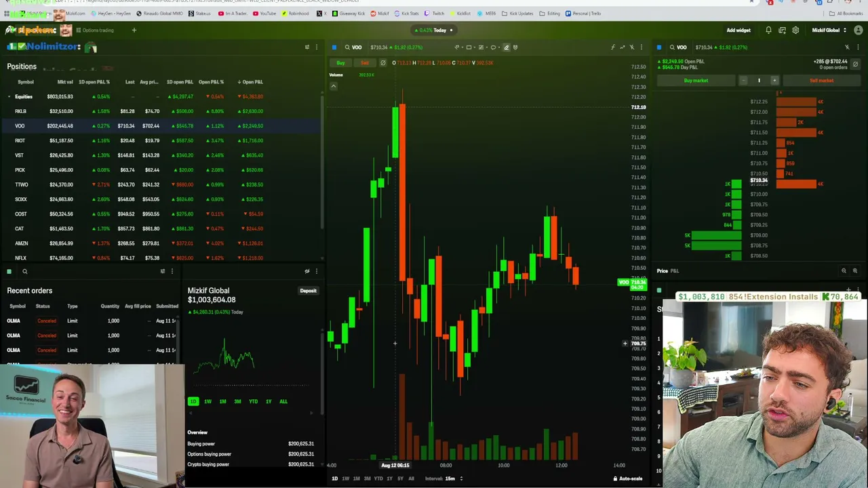868x488 pixels.
Task: Click the magnet snap icon in chart toolbar
Action: coord(515,47)
